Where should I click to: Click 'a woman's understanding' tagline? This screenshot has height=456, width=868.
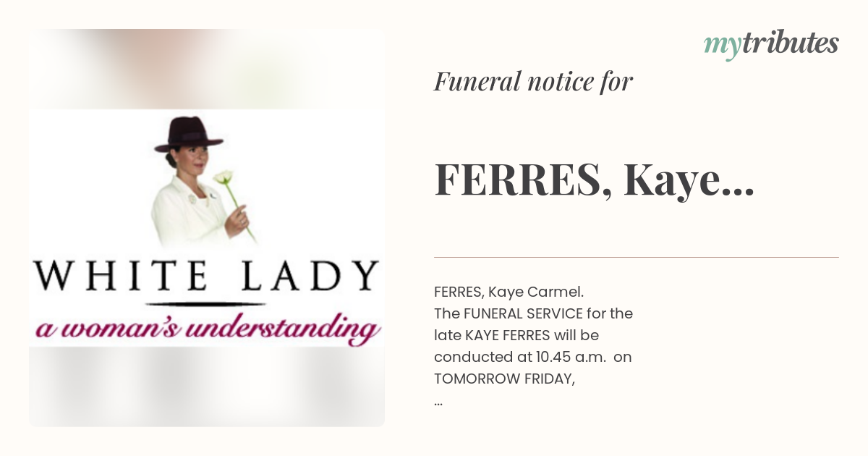tap(208, 329)
